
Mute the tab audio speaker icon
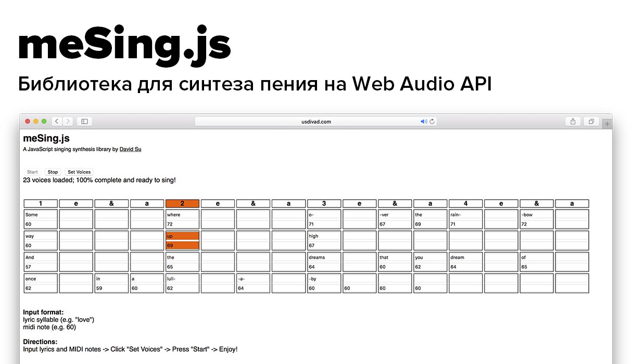424,122
